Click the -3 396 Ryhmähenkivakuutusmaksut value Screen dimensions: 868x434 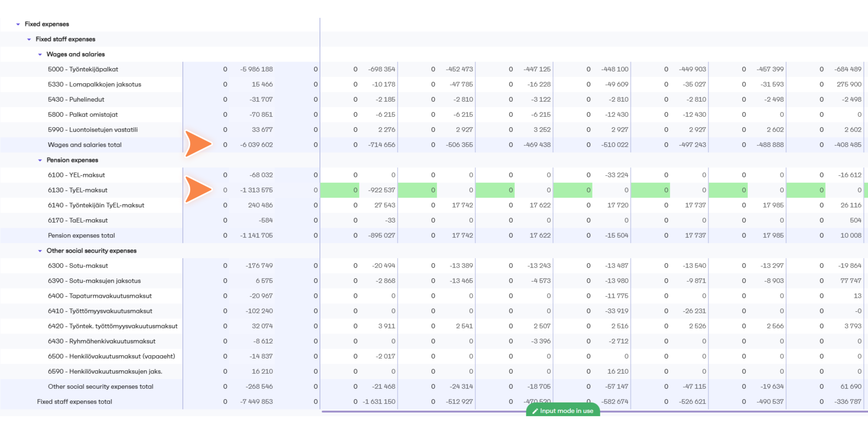(x=541, y=341)
